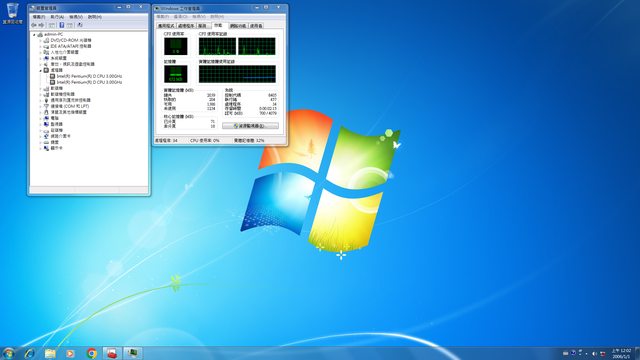The image size is (640, 360).
Task: Switch to the Networking tab in Task Manager
Action: (238, 26)
